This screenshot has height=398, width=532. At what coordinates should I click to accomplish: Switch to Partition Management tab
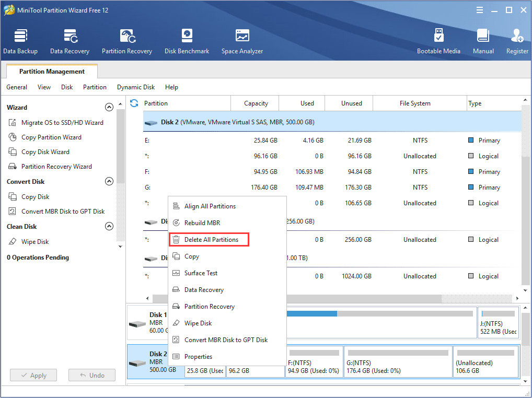(52, 72)
